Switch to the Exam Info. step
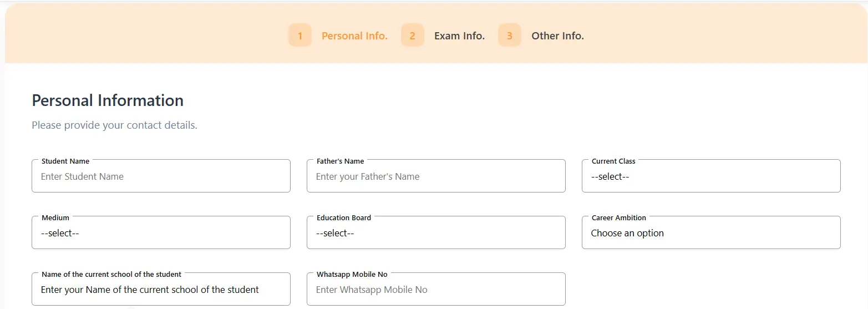Screen dimensions: 868x309 [x=459, y=36]
